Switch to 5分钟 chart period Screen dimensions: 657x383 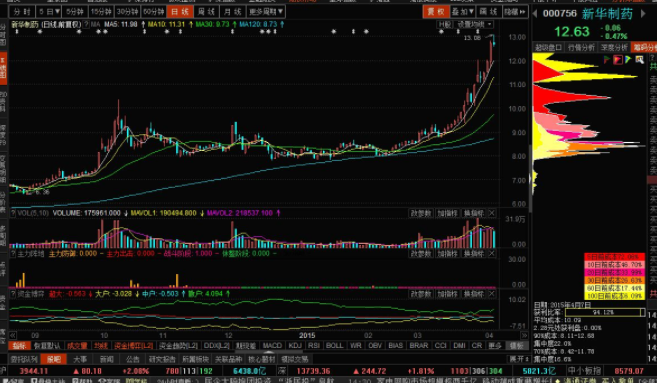75,12
